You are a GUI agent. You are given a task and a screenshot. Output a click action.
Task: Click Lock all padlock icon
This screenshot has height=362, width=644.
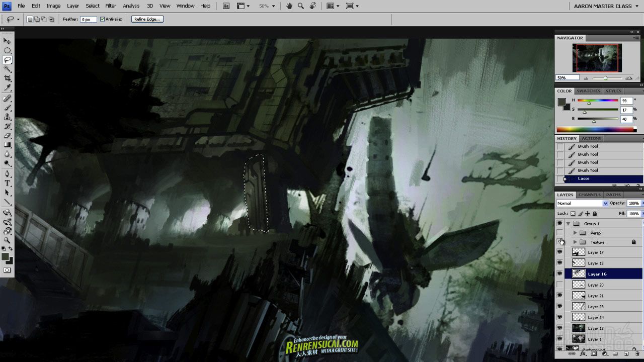[595, 214]
